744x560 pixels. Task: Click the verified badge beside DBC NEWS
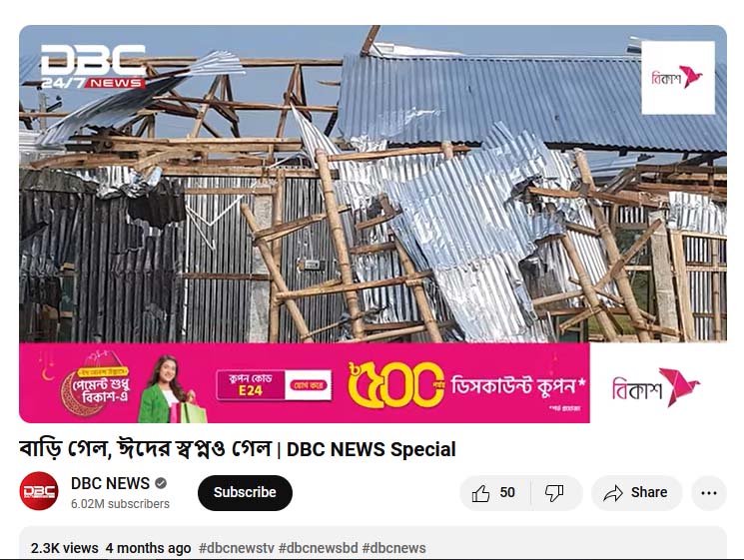(161, 483)
